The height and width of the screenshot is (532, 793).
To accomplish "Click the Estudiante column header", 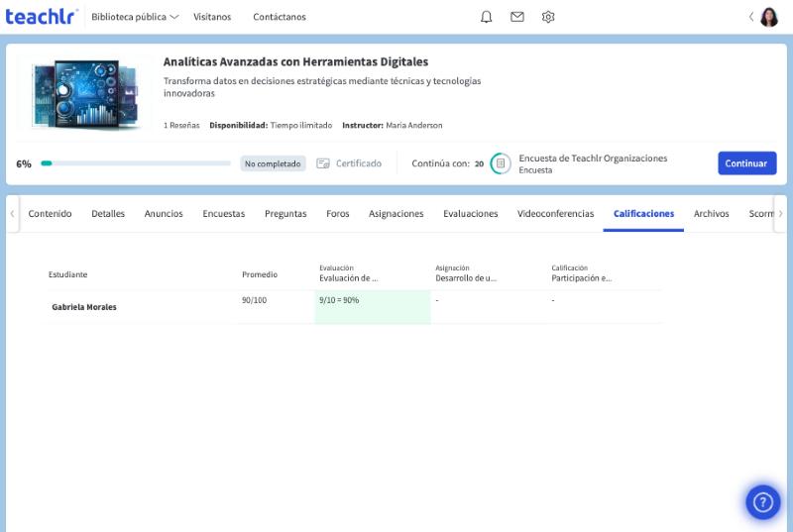I will pos(67,274).
